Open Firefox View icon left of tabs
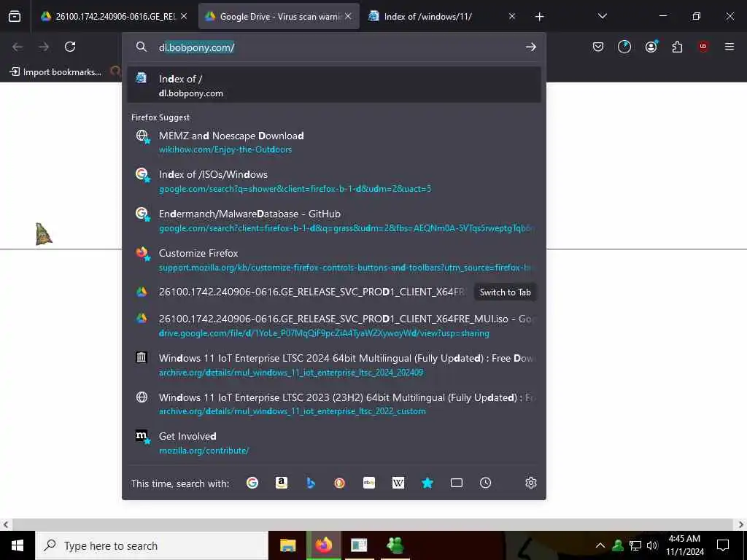 (x=15, y=16)
